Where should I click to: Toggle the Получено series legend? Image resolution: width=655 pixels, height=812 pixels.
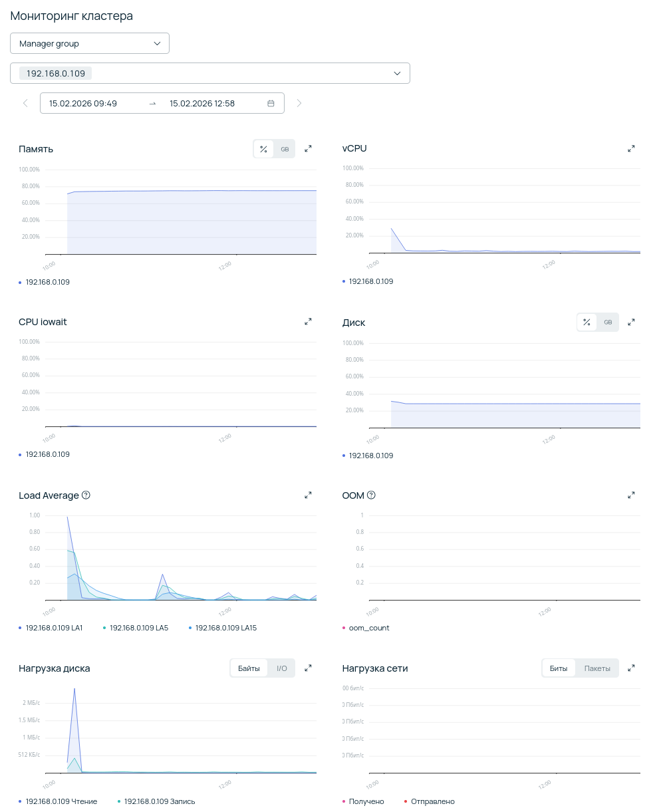366,801
